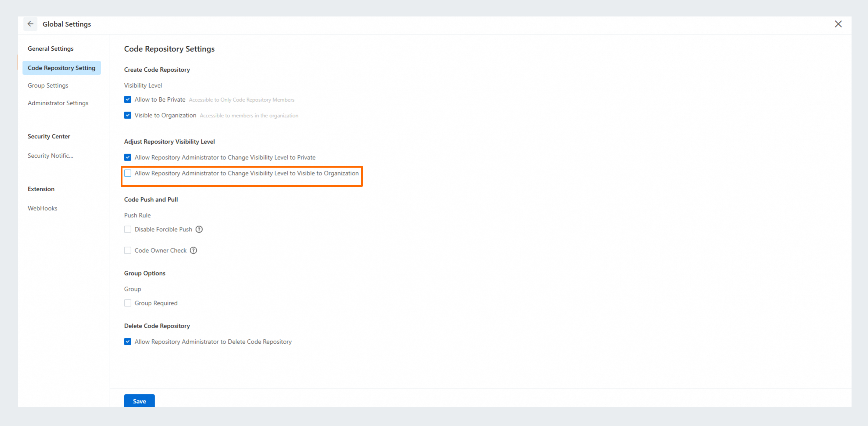Click help icon next to Disable Forcible Push
Screen dimensions: 868x426
click(x=199, y=229)
